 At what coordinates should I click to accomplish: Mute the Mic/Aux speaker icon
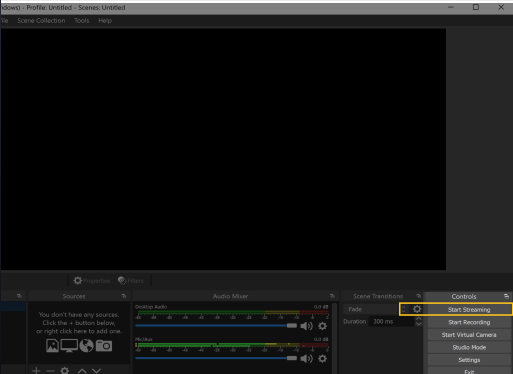click(x=306, y=359)
